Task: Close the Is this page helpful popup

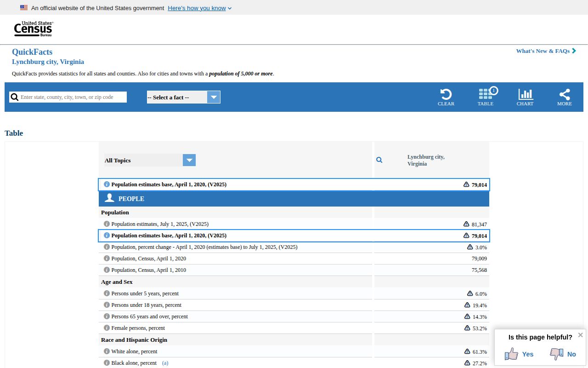Action: coord(580,335)
